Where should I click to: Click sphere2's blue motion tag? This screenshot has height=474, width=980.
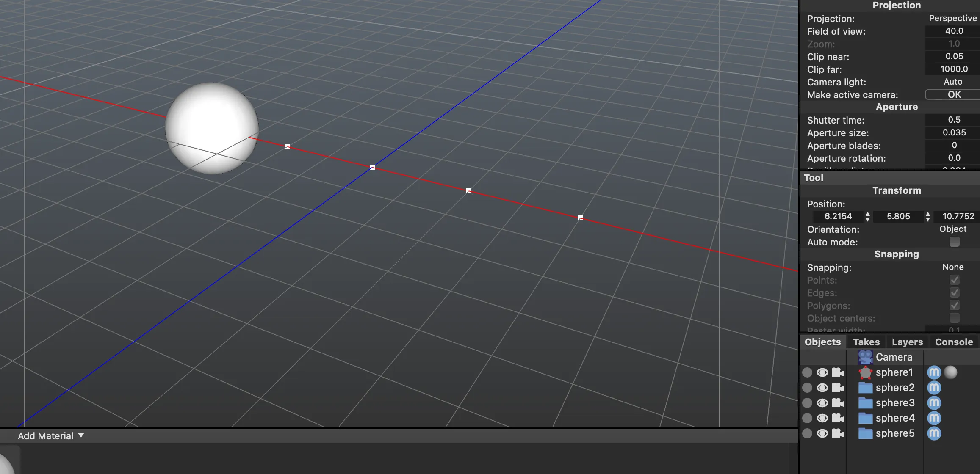934,388
